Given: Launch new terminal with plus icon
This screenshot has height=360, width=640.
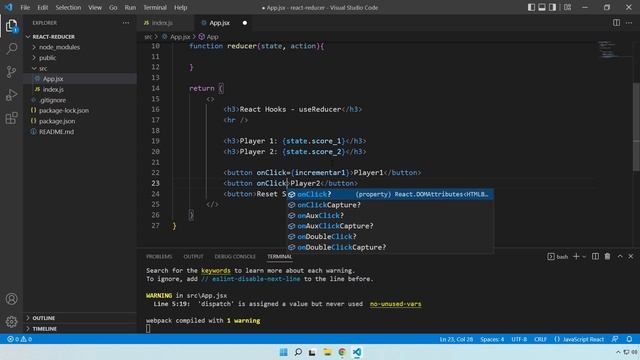Looking at the screenshot, I should click(x=576, y=256).
